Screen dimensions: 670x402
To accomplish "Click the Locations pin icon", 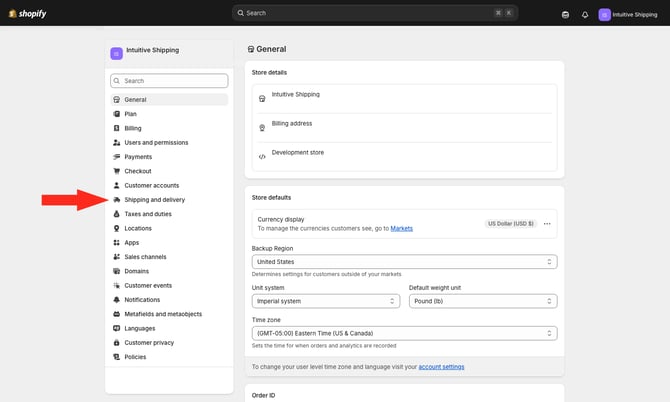I will pos(117,228).
